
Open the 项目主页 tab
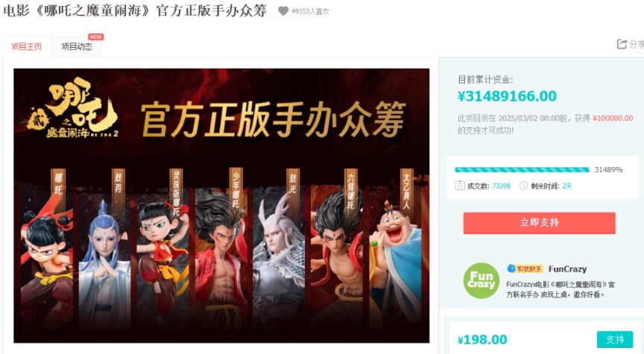27,46
